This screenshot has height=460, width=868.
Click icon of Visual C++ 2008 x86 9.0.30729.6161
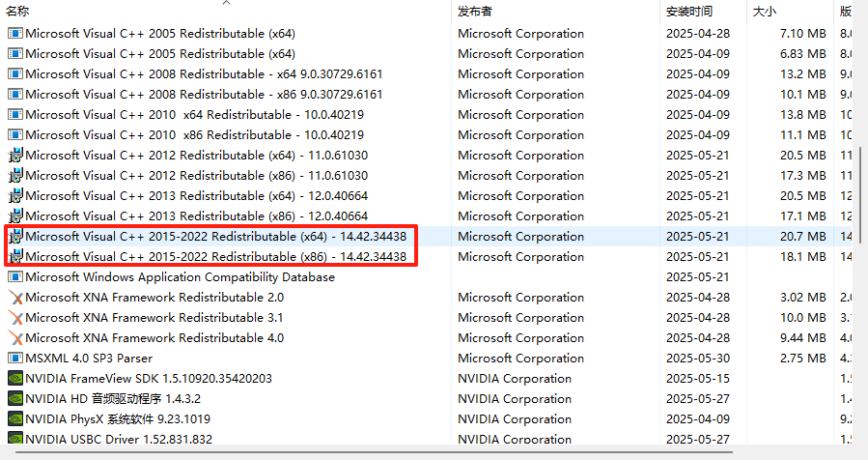click(x=15, y=94)
